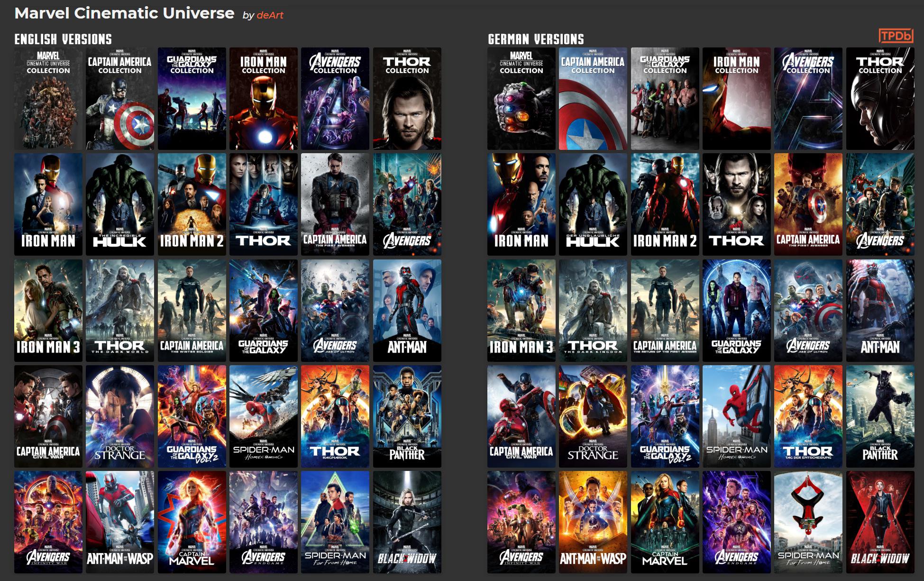Open German Captain America The First Avenger poster

point(808,204)
